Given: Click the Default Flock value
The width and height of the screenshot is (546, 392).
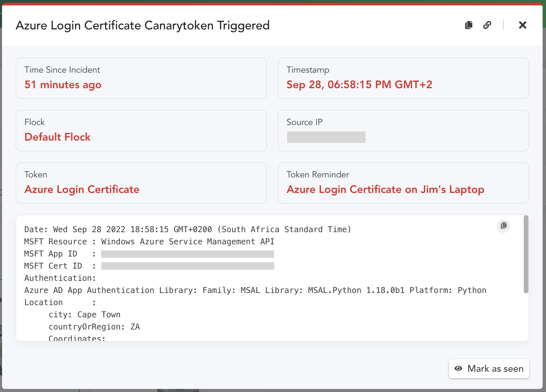Looking at the screenshot, I should click(x=57, y=137).
